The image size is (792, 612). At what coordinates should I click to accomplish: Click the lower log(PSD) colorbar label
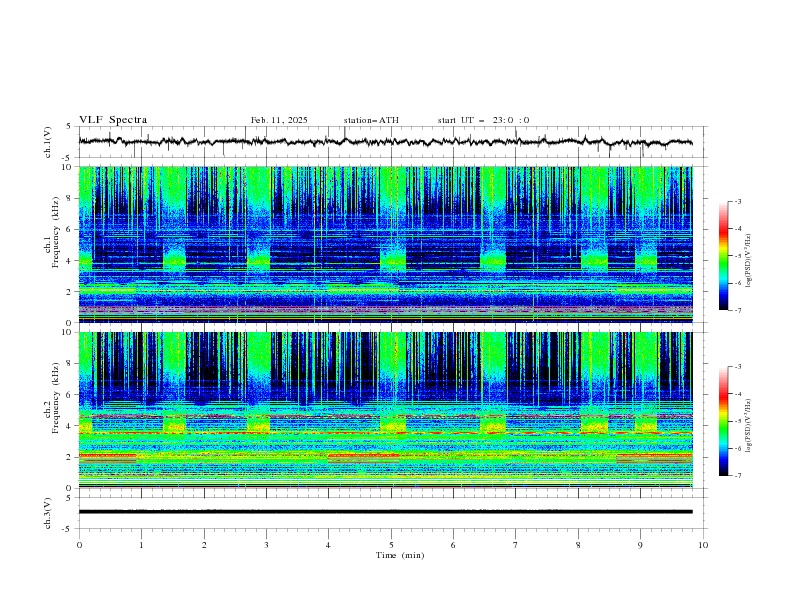point(749,425)
